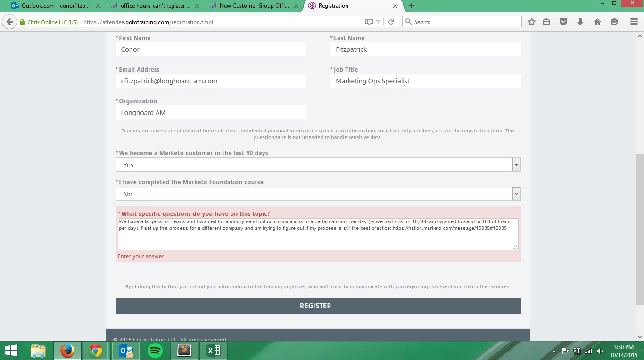Open Excel from the taskbar
Screen dimensions: 644x360
(x=214, y=351)
